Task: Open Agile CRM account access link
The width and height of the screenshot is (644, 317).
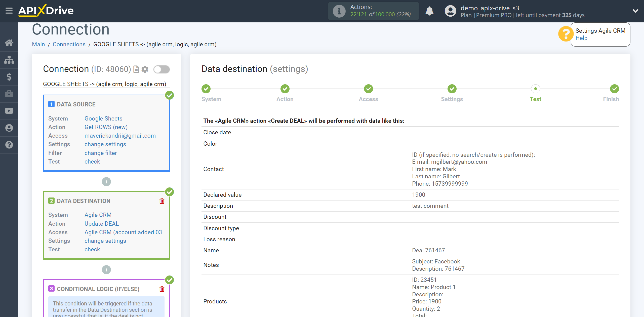Action: (x=123, y=232)
